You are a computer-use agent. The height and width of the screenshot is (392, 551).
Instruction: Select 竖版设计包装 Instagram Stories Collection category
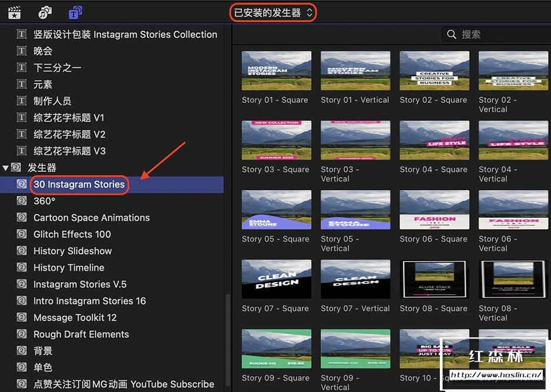[112, 34]
